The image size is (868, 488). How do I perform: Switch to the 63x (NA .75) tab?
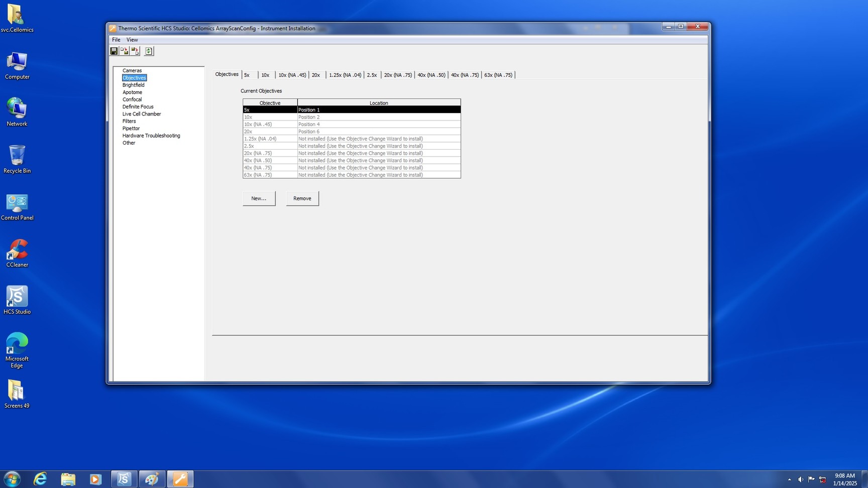click(x=498, y=75)
